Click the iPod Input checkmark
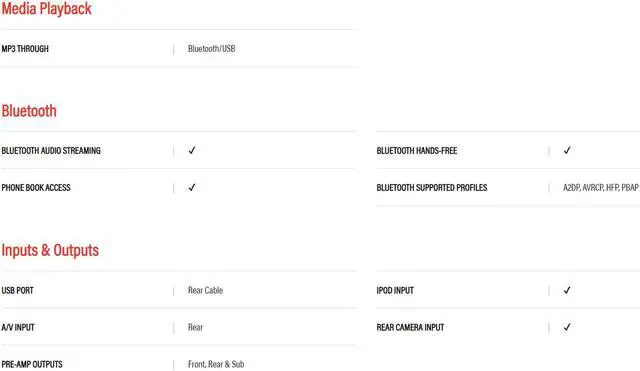This screenshot has height=371, width=640. click(x=567, y=290)
